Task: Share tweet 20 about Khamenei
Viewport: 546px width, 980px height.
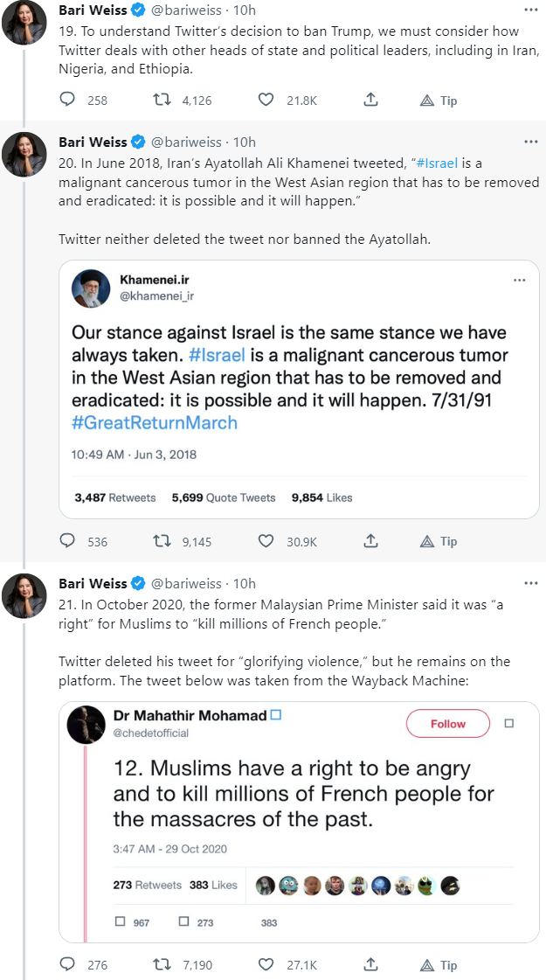Action: (370, 541)
